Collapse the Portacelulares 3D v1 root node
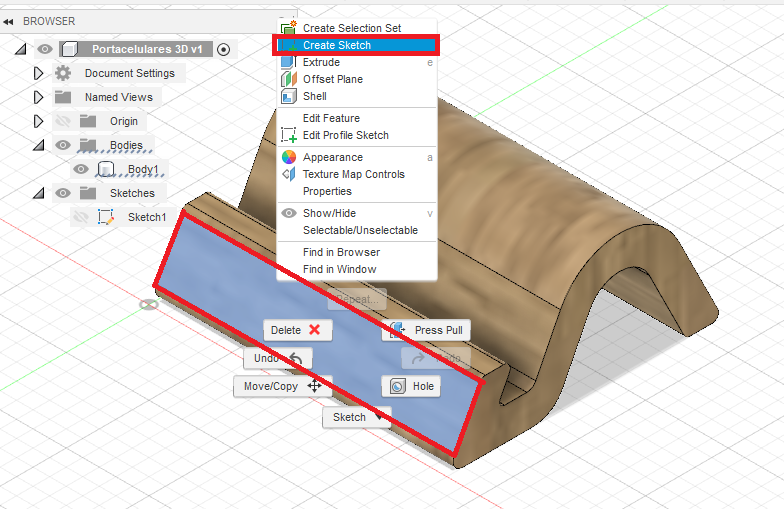The image size is (784, 509). tap(20, 49)
